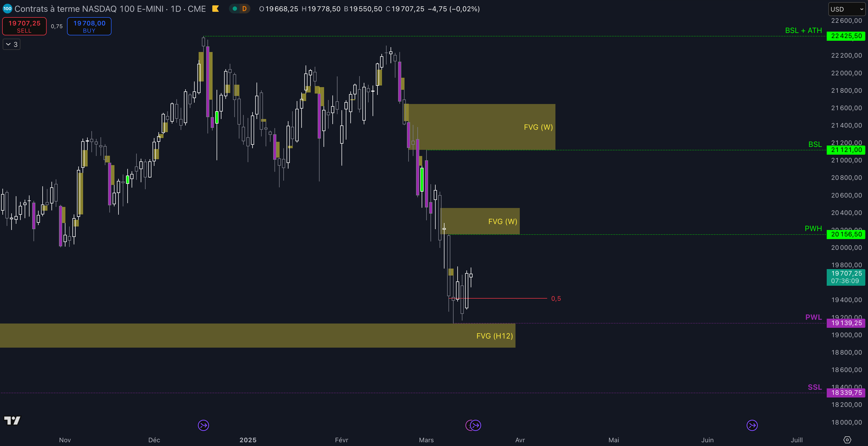
Task: Click the 22 425,50 price tag
Action: (846, 36)
